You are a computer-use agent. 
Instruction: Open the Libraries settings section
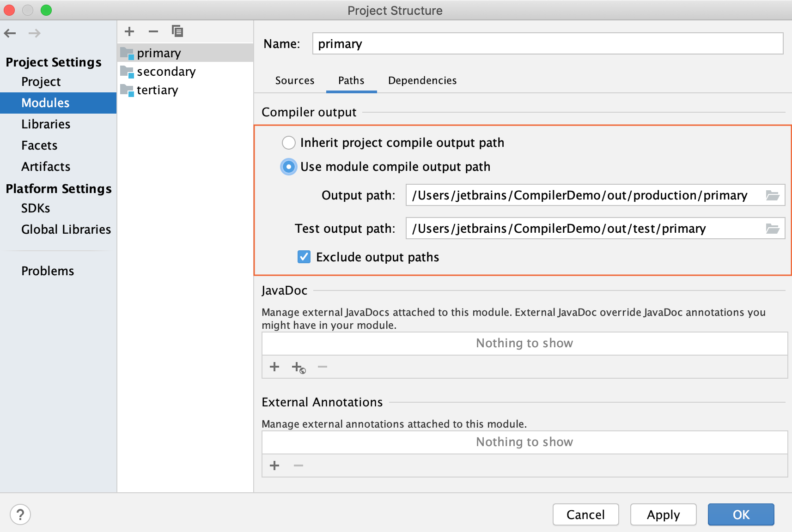pyautogui.click(x=46, y=124)
